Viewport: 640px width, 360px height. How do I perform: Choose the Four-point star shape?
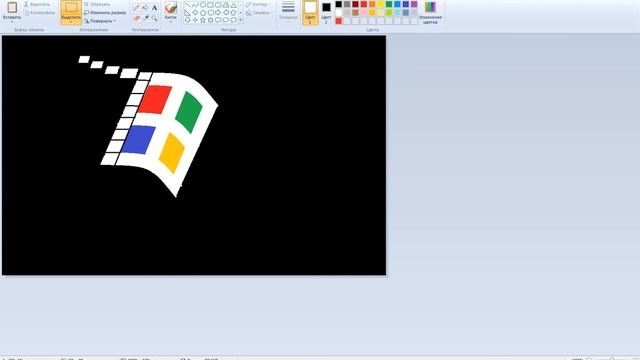195,20
